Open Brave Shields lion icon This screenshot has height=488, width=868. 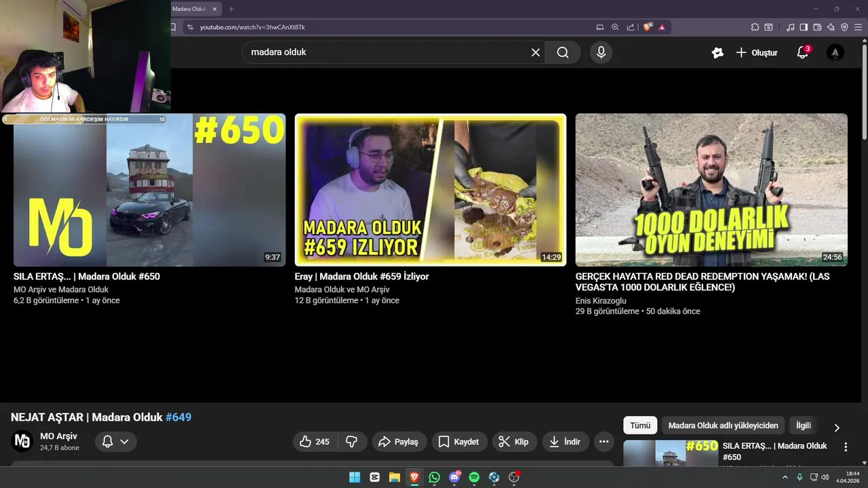[x=648, y=27]
